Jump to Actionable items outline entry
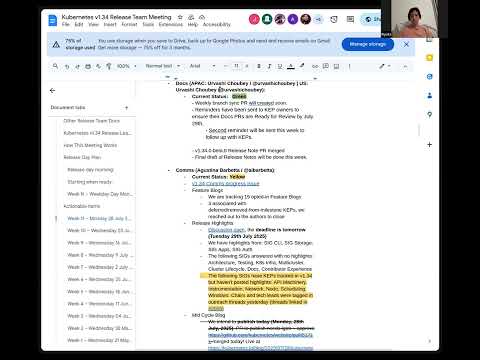This screenshot has width=480, height=360. pyautogui.click(x=82, y=206)
